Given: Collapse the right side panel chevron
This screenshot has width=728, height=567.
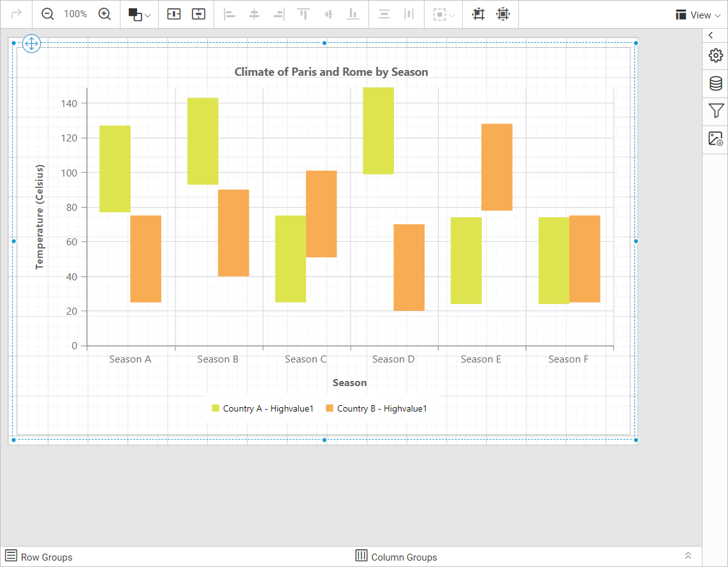Looking at the screenshot, I should click(711, 35).
